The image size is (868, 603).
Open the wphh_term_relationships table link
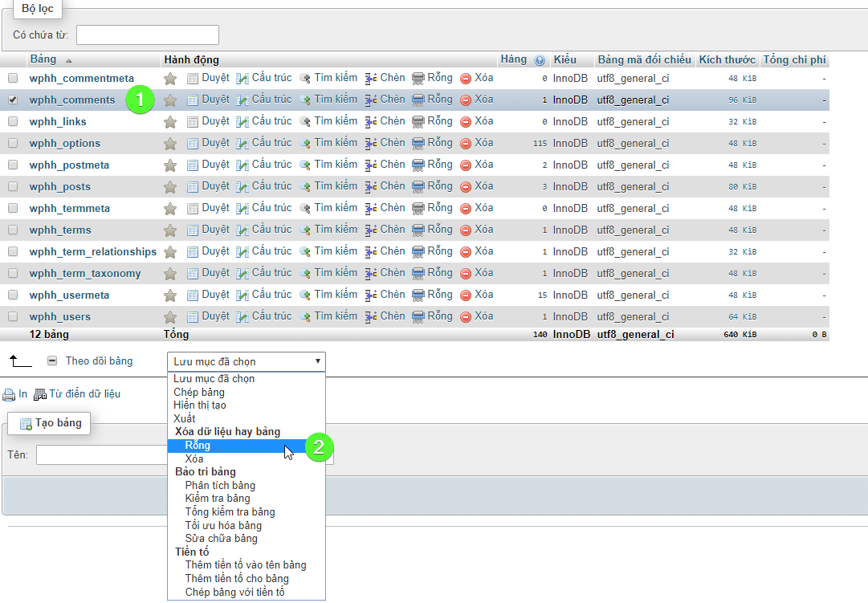click(x=92, y=252)
